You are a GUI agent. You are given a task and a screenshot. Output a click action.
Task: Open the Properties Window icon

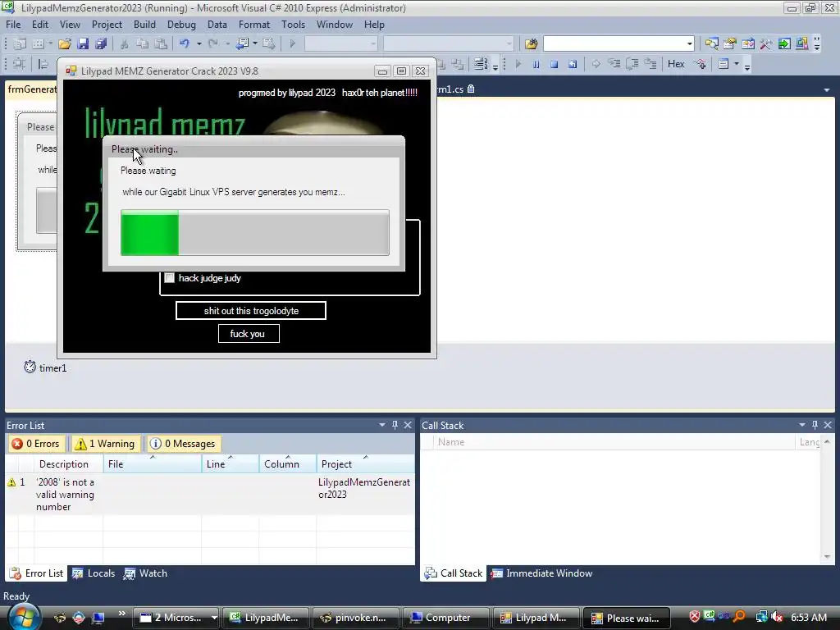729,43
